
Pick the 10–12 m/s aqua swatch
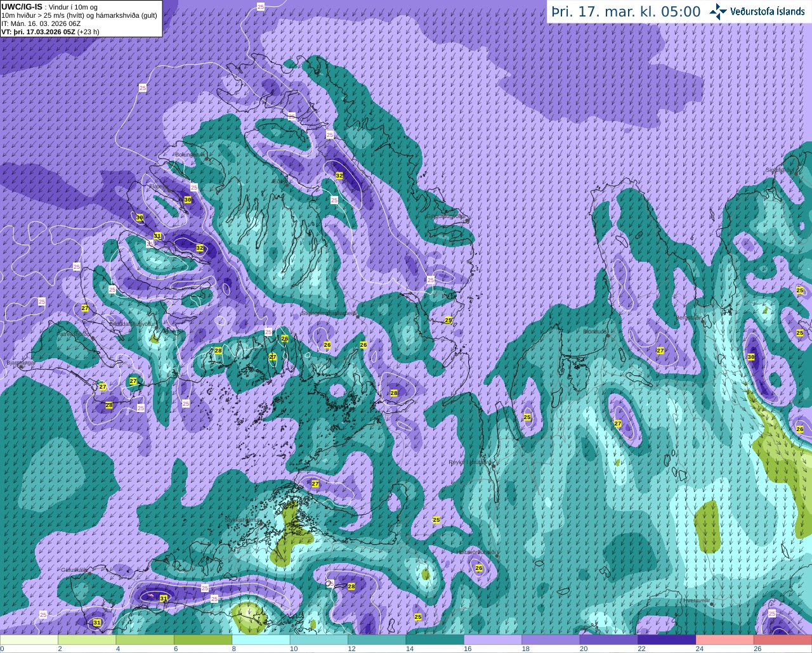(319, 640)
